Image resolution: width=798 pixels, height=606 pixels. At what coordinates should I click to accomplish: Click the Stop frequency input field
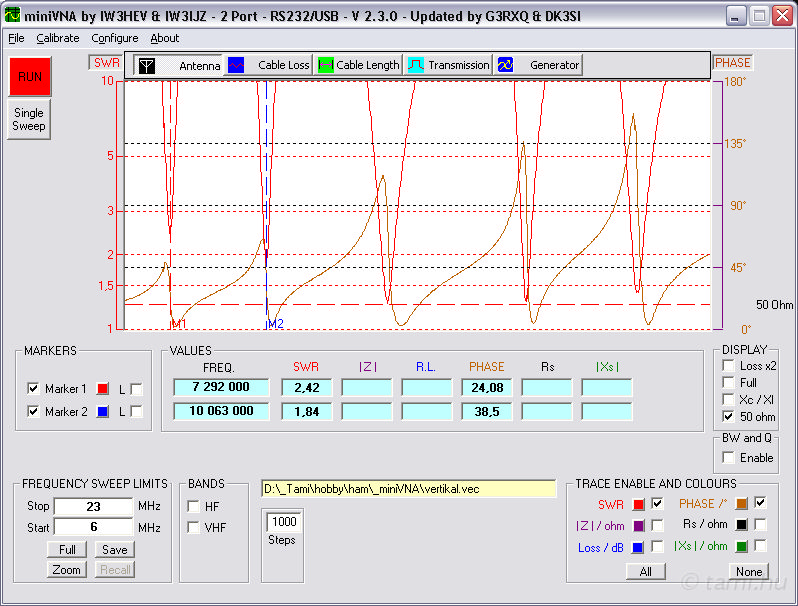coord(93,506)
